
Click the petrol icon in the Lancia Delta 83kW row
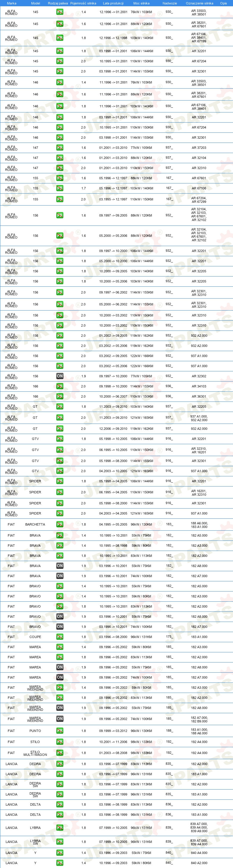click(60, 804)
